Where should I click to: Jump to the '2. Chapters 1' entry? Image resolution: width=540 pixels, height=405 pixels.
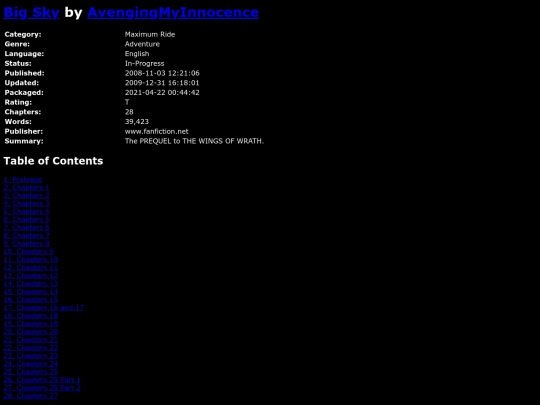point(26,187)
